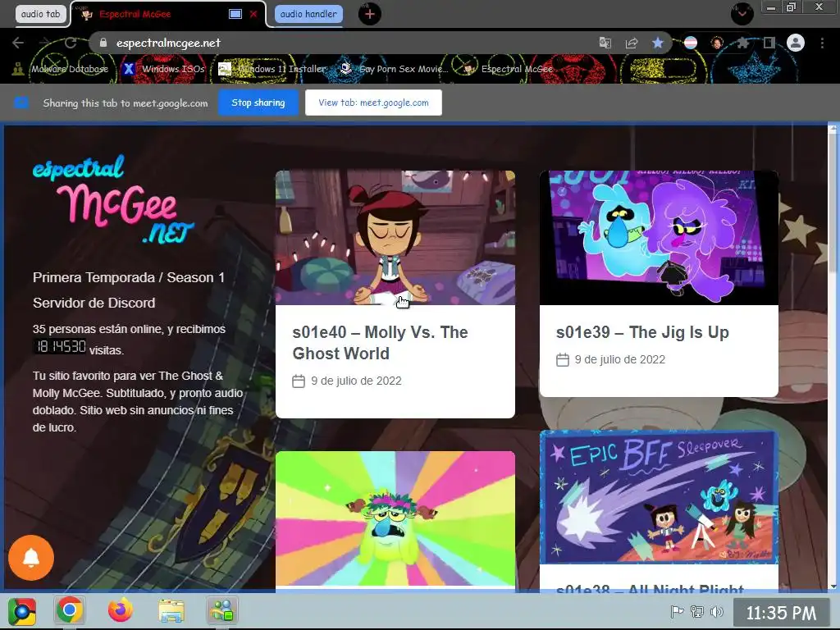Go back with the browser back arrow
The width and height of the screenshot is (840, 630).
pos(18,43)
